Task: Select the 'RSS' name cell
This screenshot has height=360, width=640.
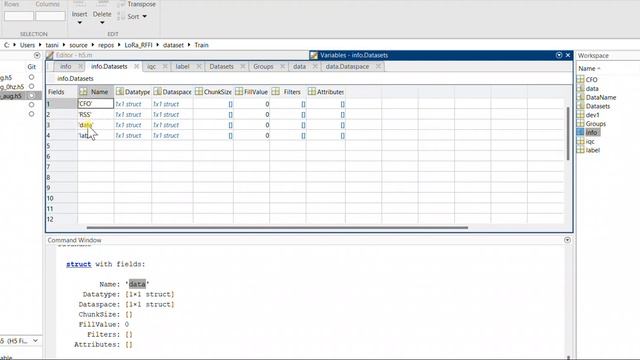Action: coord(96,114)
